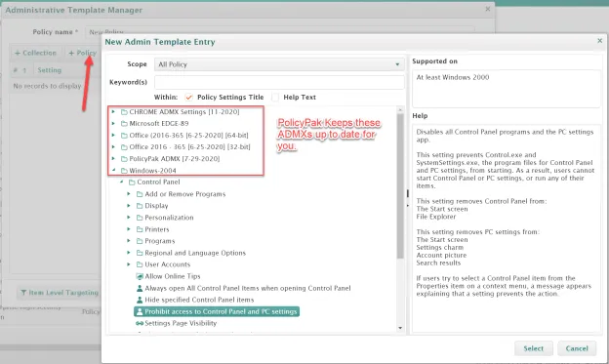Click the Personalization folder icon

(x=140, y=218)
